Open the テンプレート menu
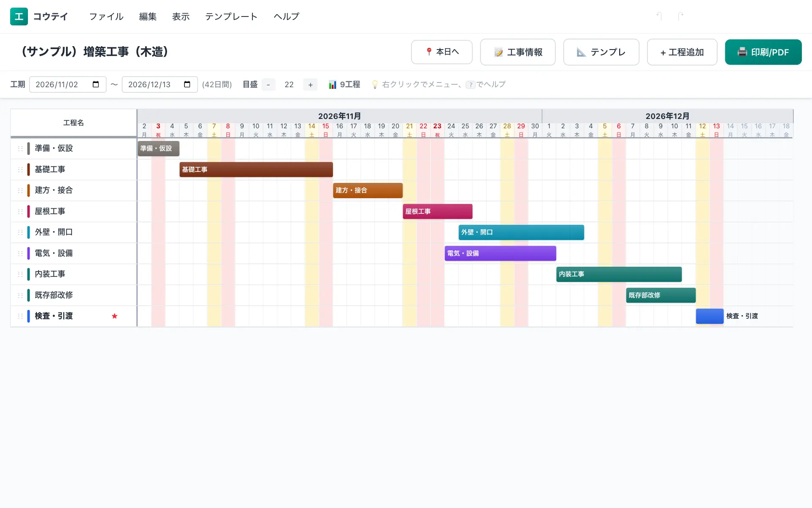The image size is (812, 508). (231, 17)
